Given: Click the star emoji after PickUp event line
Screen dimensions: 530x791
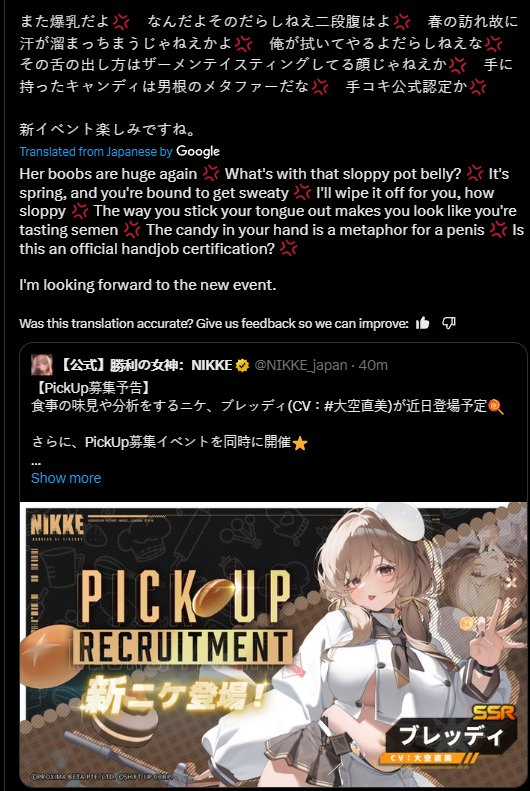Looking at the screenshot, I should pos(300,443).
